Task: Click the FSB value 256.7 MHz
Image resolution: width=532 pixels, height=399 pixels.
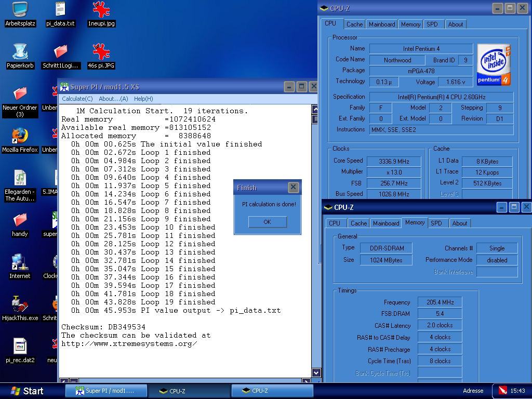Action: click(394, 183)
